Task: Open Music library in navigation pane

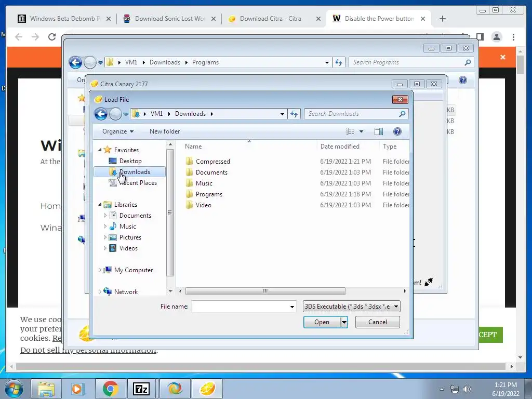Action: click(x=127, y=227)
